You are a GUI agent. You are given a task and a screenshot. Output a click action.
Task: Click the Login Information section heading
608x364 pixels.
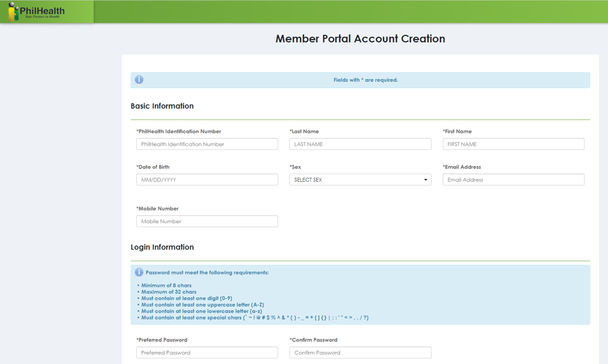click(162, 247)
